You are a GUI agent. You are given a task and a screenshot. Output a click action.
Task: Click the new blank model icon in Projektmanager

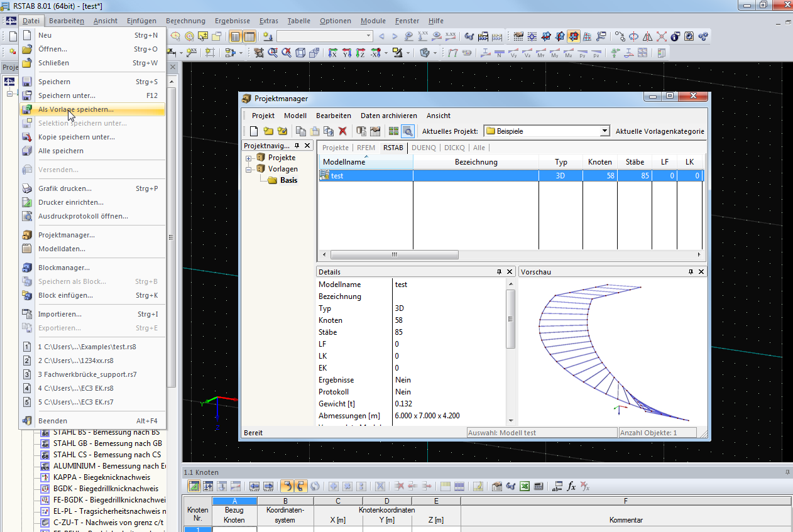(254, 131)
